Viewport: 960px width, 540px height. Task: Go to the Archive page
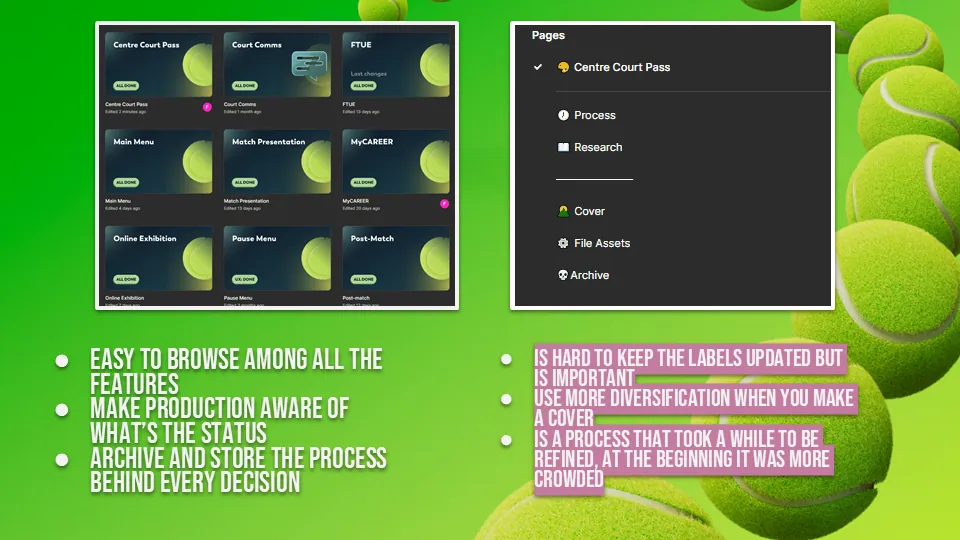click(590, 275)
